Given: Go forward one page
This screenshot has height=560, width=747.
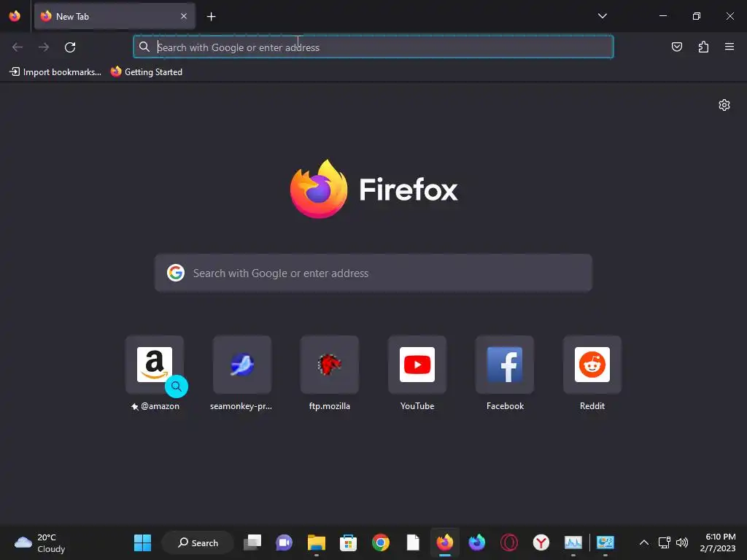Looking at the screenshot, I should pyautogui.click(x=44, y=47).
